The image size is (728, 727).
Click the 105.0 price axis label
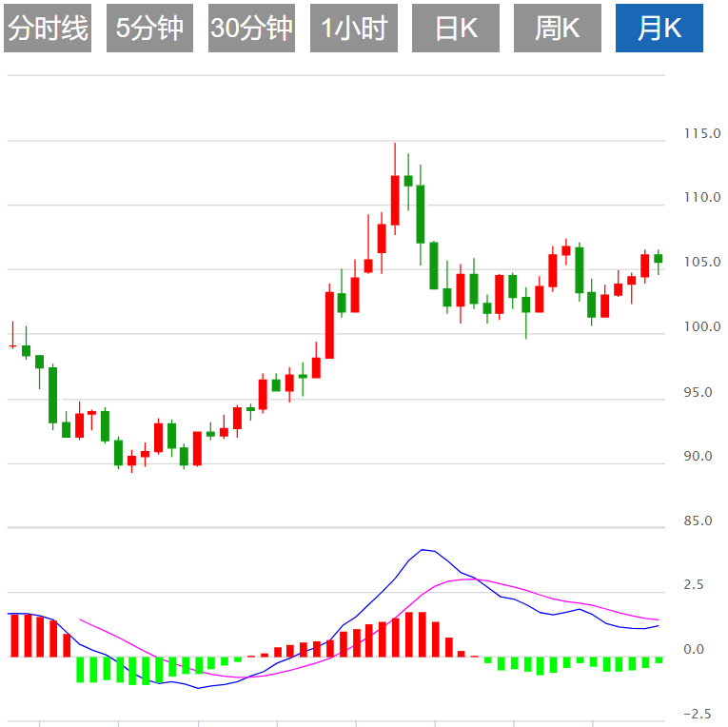click(702, 263)
